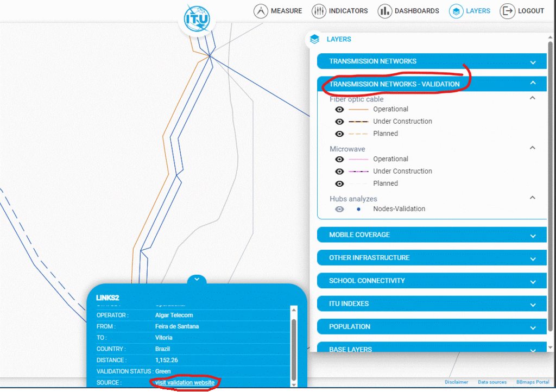Collapse the LINKS2 popup with the chevron
The height and width of the screenshot is (392, 556).
tap(197, 279)
